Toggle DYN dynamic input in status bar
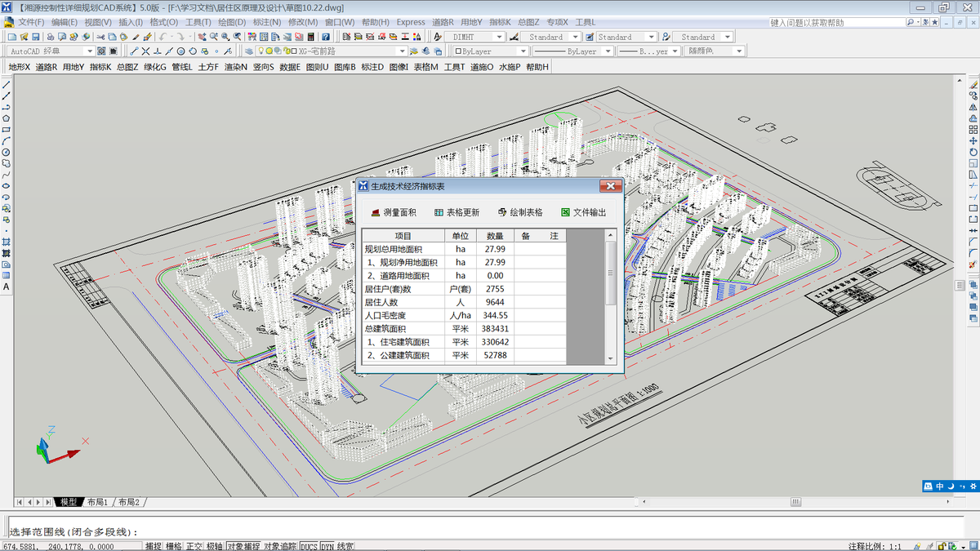The image size is (980, 551). [327, 546]
